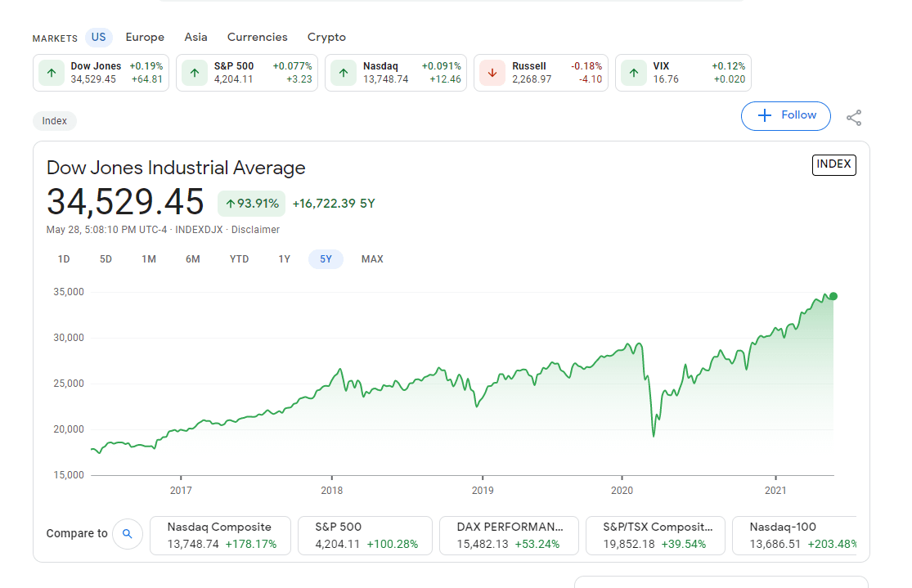
Task: Click the 2017 label on the x-axis
Action: 181,491
